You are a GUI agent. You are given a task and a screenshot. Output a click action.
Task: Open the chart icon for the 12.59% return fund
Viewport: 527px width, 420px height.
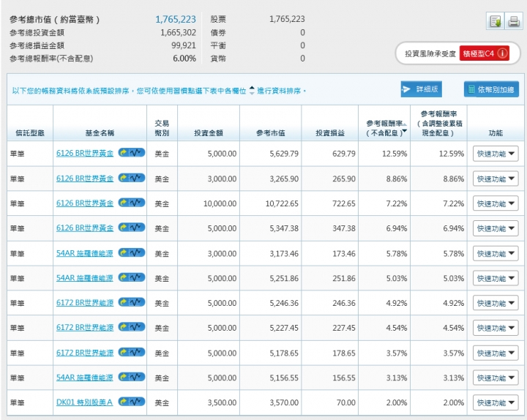coord(138,153)
